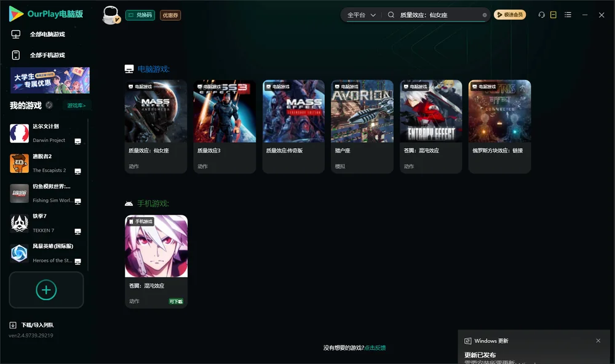This screenshot has height=364, width=615.
Task: Open the 大学生专属优惠 banner
Action: tap(50, 80)
